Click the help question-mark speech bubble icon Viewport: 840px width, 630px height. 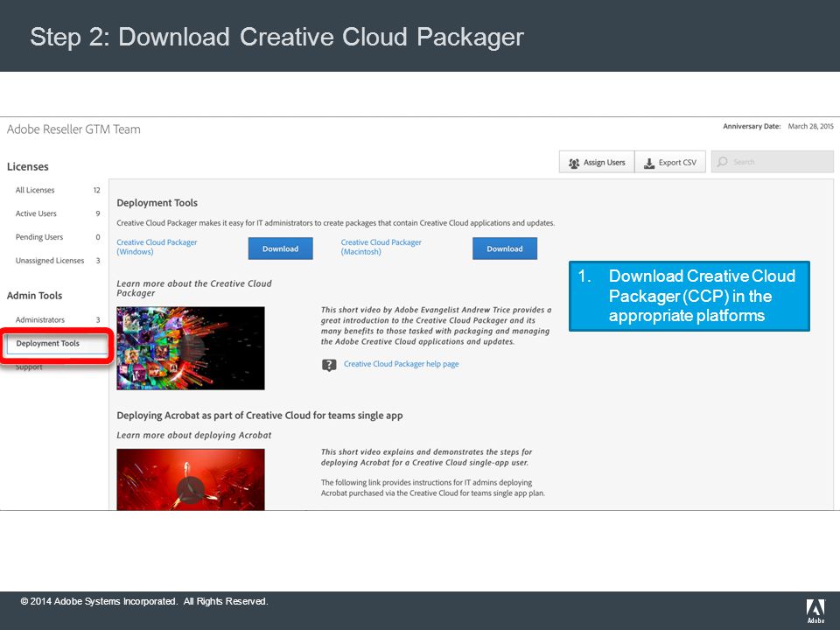point(329,365)
